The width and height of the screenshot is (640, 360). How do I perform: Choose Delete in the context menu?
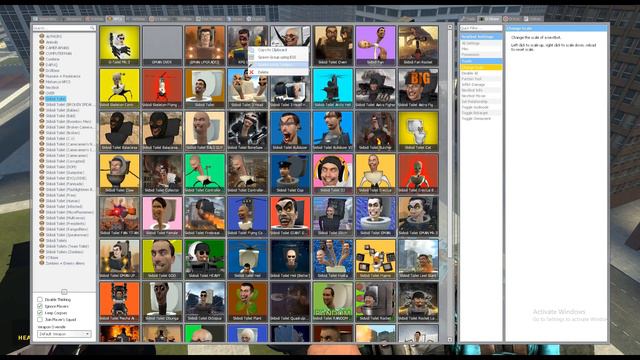coord(278,72)
